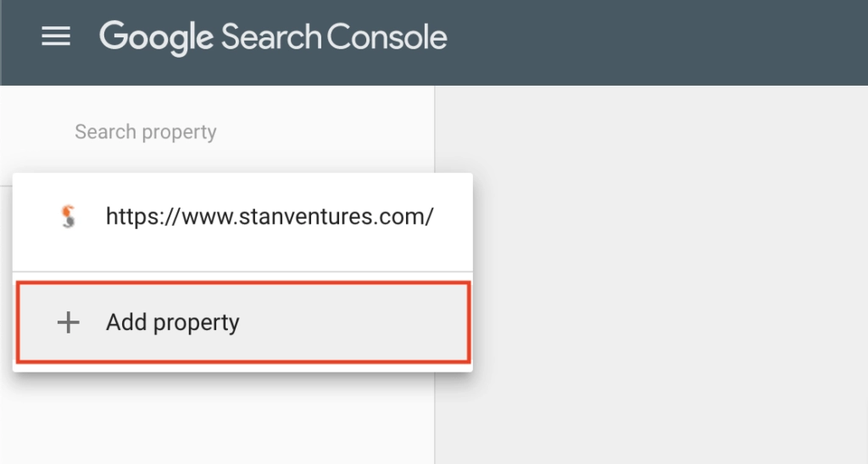The height and width of the screenshot is (464, 868).
Task: Click the stanventures site favicon
Action: (70, 216)
